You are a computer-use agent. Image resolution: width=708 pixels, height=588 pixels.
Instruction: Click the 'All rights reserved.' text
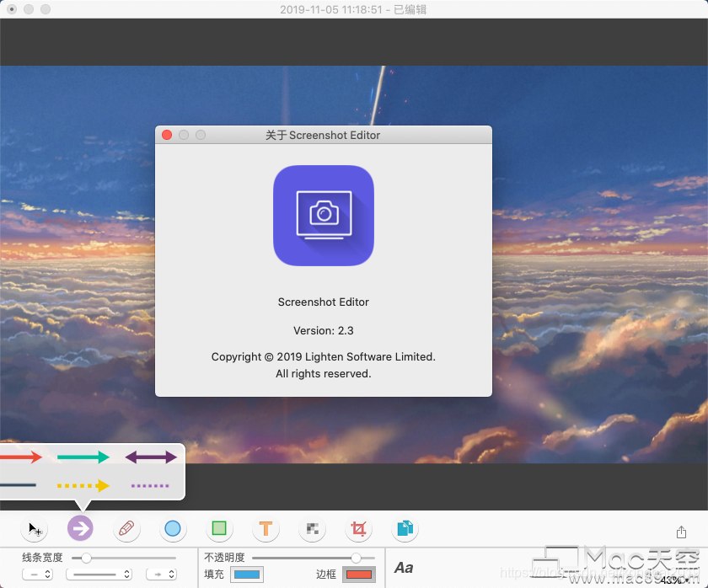[x=324, y=374]
